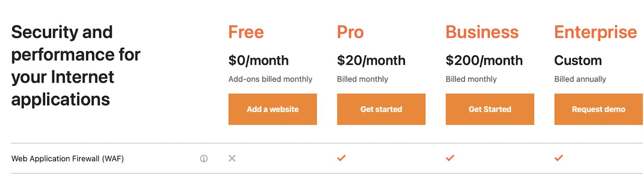Click the $20/month price text
Image resolution: width=644 pixels, height=175 pixels.
tap(371, 60)
